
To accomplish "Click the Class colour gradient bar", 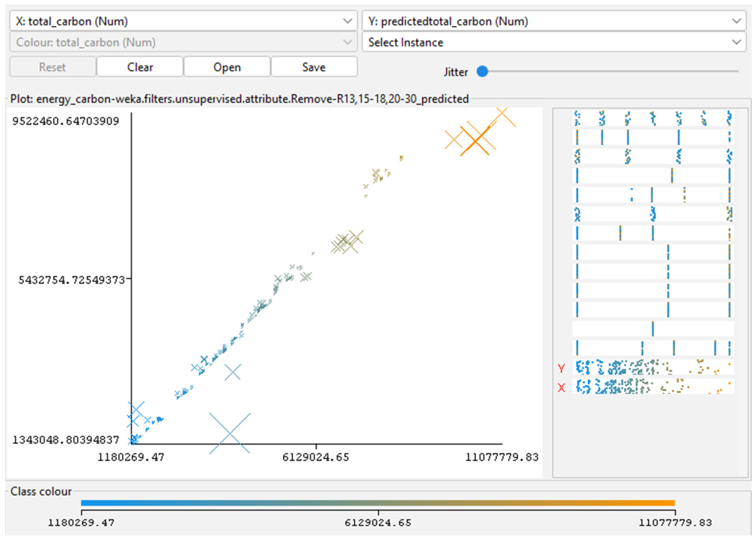I will point(378,503).
